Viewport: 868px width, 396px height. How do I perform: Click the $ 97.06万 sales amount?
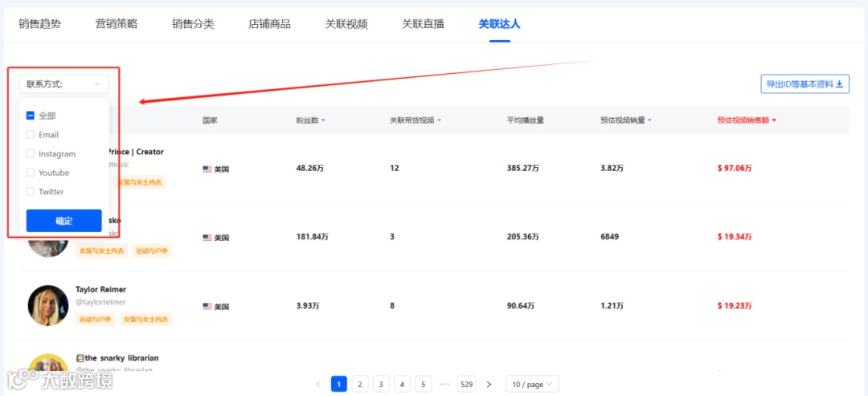coord(735,168)
